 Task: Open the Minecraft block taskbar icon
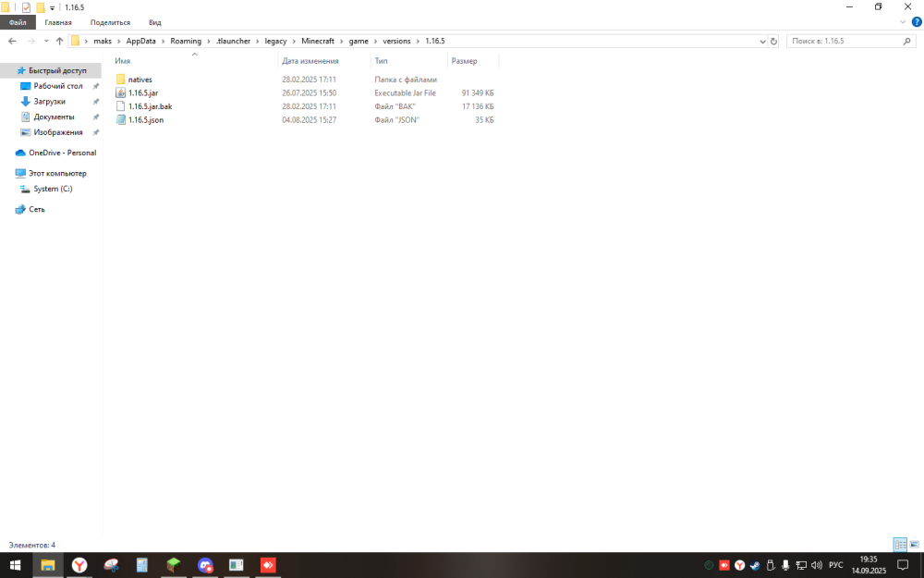(174, 565)
